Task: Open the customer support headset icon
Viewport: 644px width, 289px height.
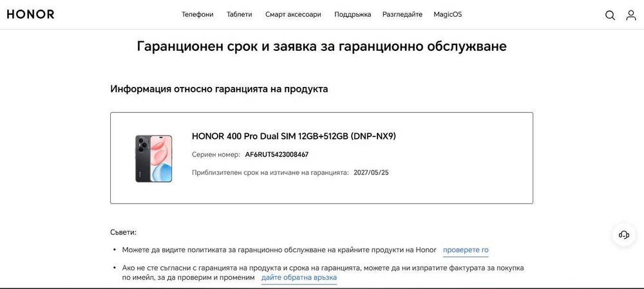Action: (624, 235)
